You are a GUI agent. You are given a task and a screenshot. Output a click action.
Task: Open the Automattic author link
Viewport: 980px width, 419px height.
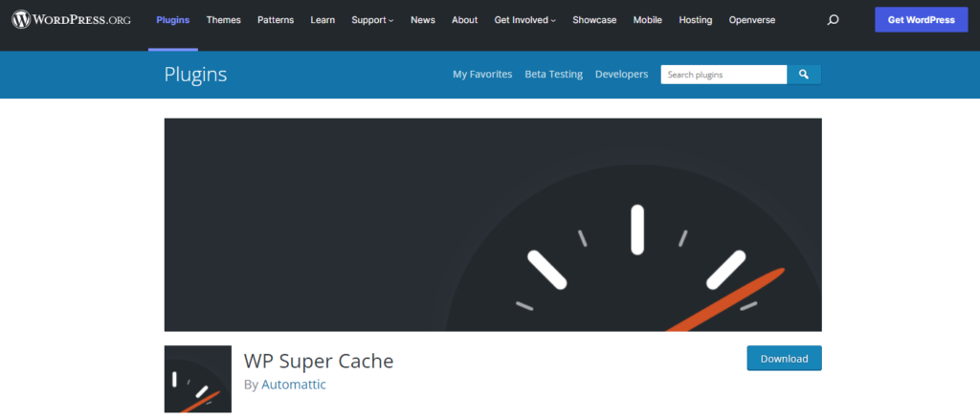[x=294, y=385]
